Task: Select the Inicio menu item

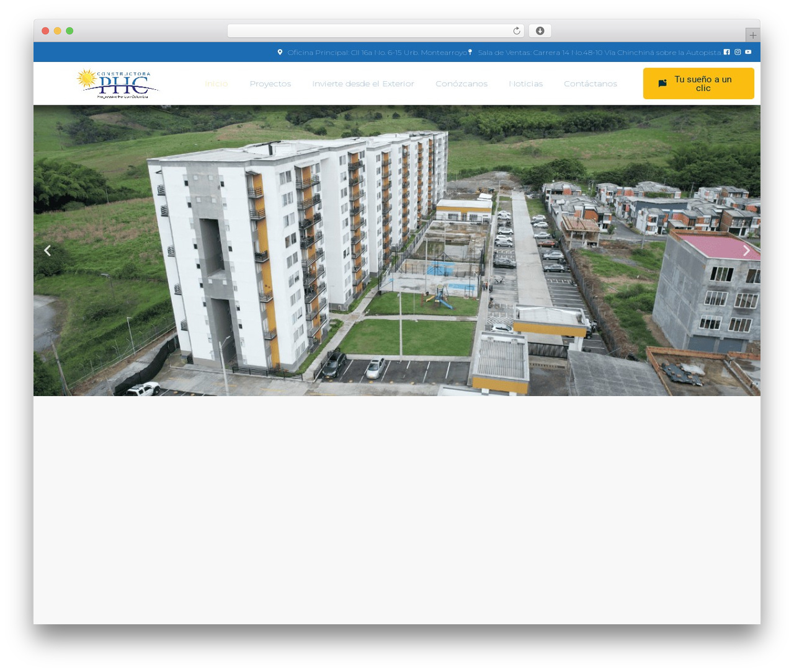Action: [216, 84]
